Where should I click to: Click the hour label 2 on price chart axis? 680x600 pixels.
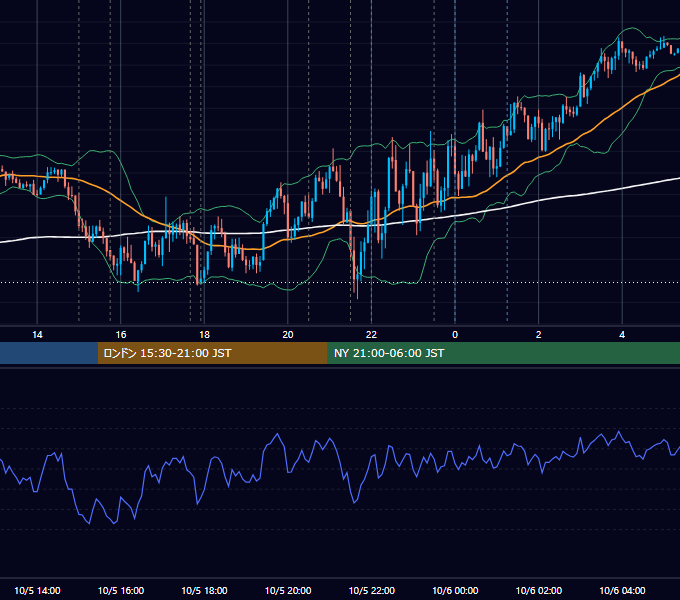[539, 335]
